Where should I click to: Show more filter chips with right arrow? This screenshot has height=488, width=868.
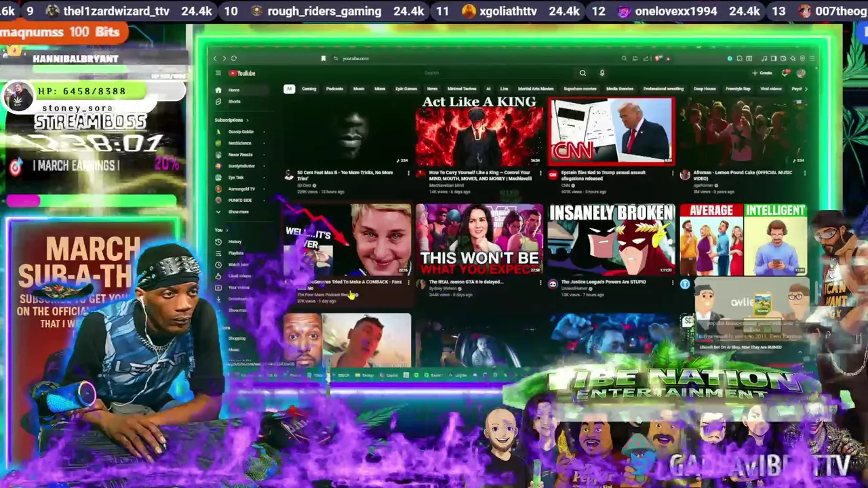(805, 89)
